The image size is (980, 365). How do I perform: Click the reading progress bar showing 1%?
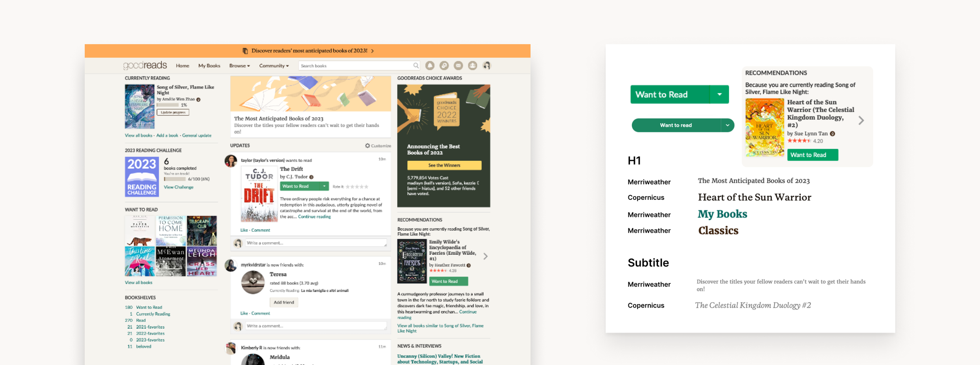click(168, 105)
